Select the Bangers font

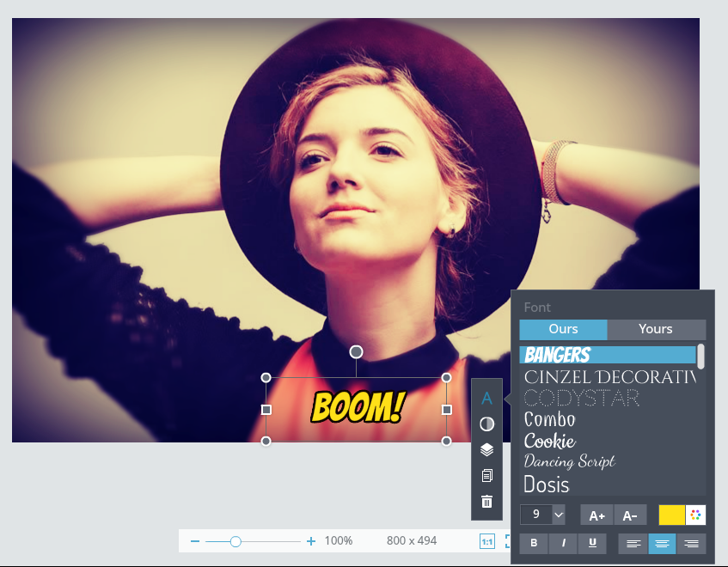(x=608, y=355)
